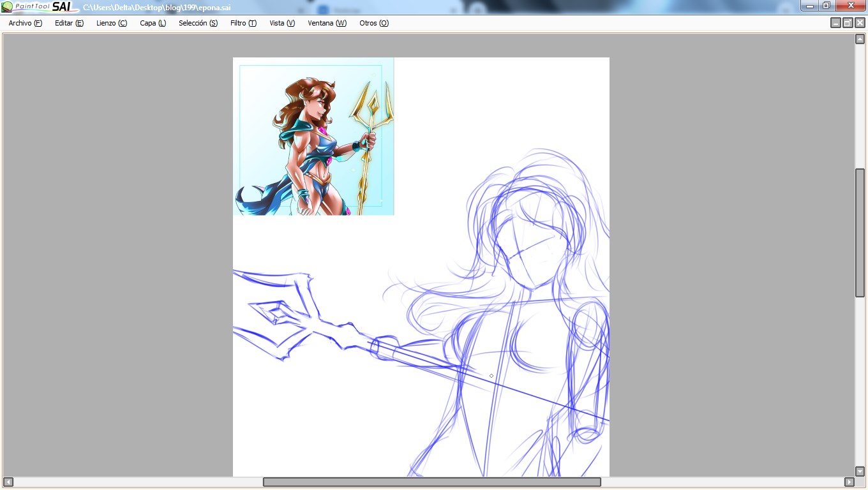Minimize the epona.sai document window
Viewport: 868px width, 490px height.
(x=835, y=23)
